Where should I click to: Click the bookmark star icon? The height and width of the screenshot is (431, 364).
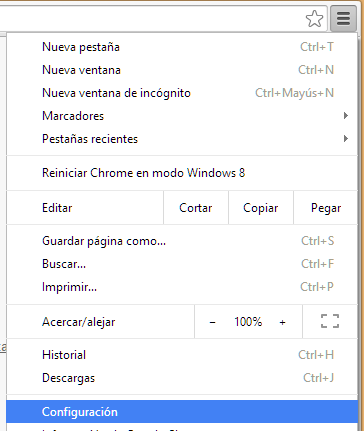pos(314,19)
